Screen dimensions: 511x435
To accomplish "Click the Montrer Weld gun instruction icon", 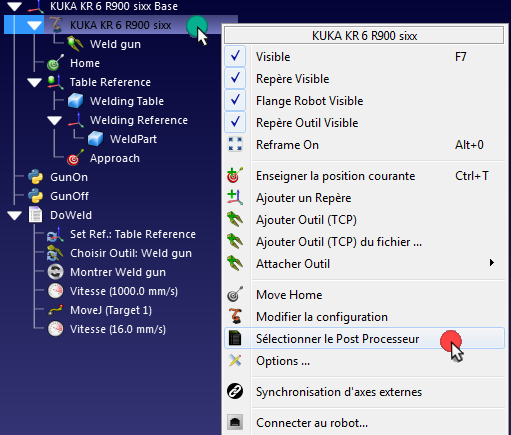I will tap(55, 272).
